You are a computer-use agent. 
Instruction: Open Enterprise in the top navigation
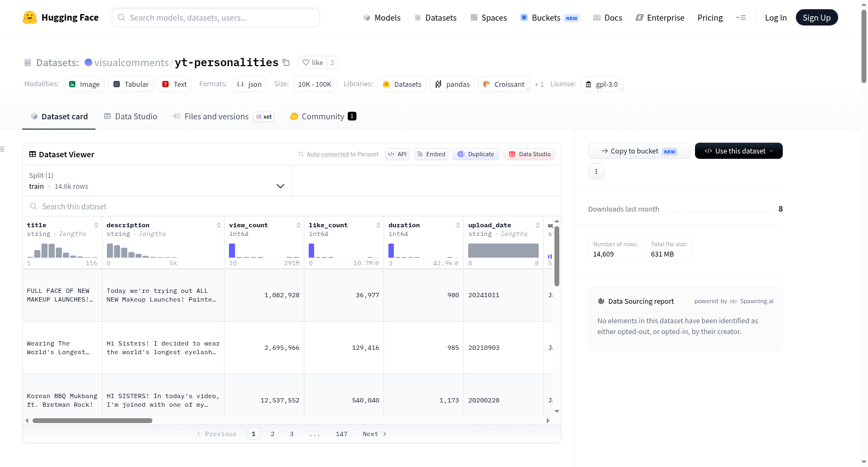[660, 17]
